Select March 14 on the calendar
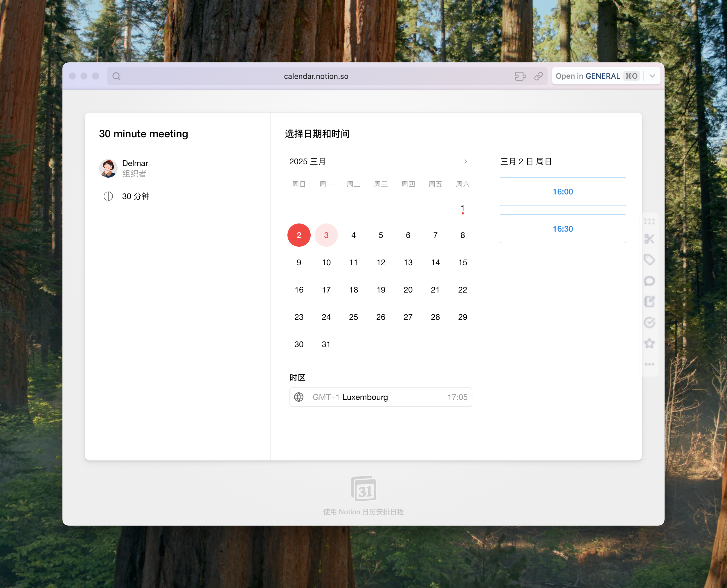The image size is (727, 588). [435, 262]
